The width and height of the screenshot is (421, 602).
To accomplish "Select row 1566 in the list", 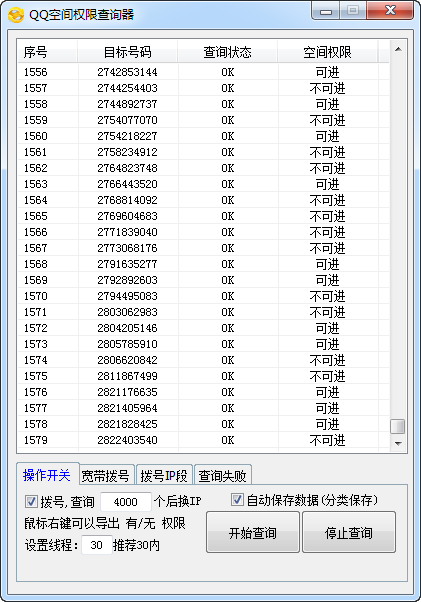I will pyautogui.click(x=203, y=232).
